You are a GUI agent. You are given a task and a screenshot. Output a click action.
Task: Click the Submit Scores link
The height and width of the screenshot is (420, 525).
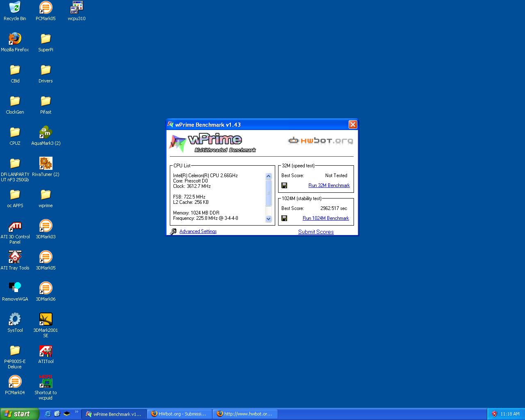316,232
